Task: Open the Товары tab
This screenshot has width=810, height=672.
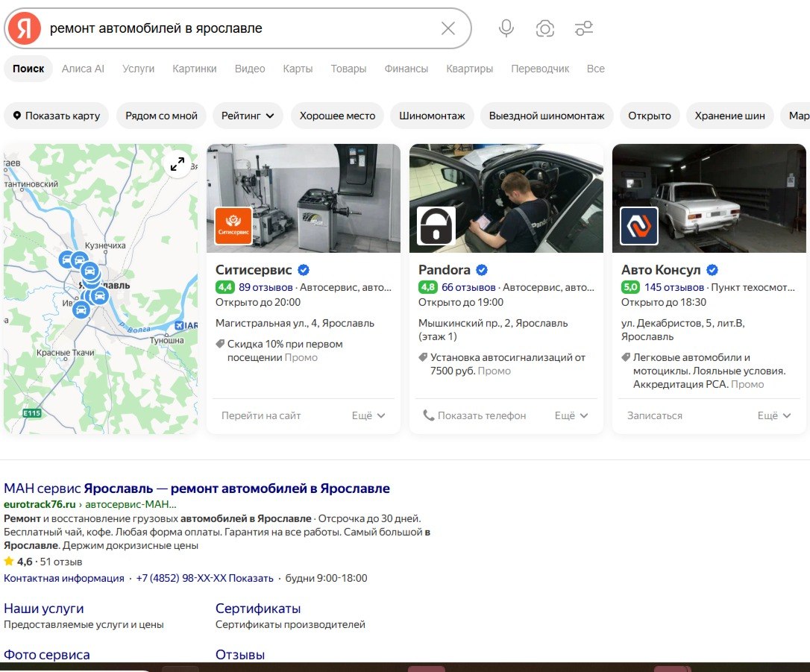Action: pyautogui.click(x=349, y=69)
